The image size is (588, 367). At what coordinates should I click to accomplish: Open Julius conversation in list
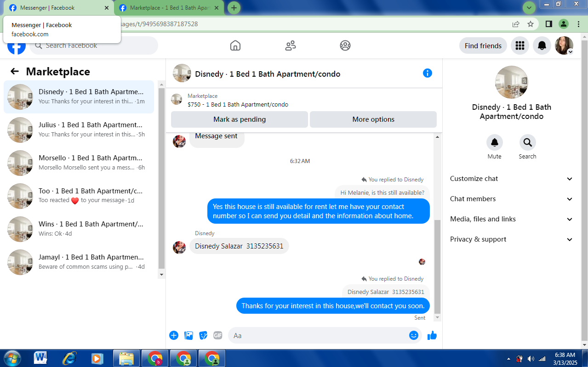point(79,130)
